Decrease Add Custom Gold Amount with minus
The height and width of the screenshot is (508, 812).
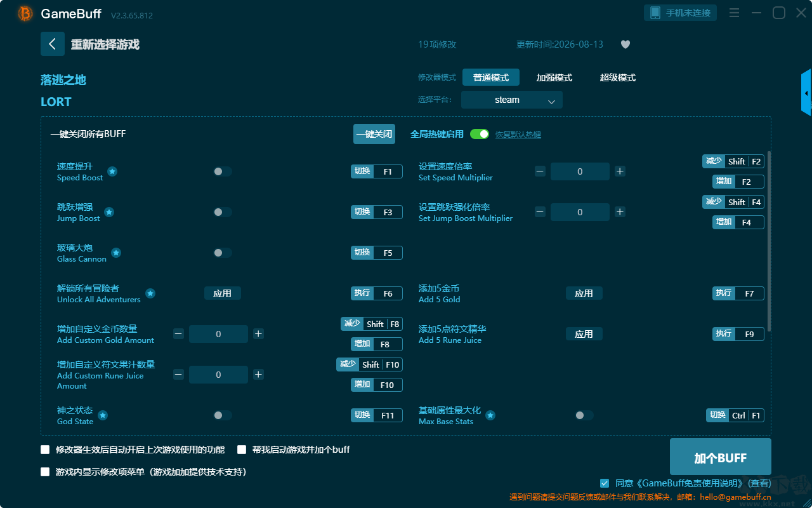click(178, 334)
